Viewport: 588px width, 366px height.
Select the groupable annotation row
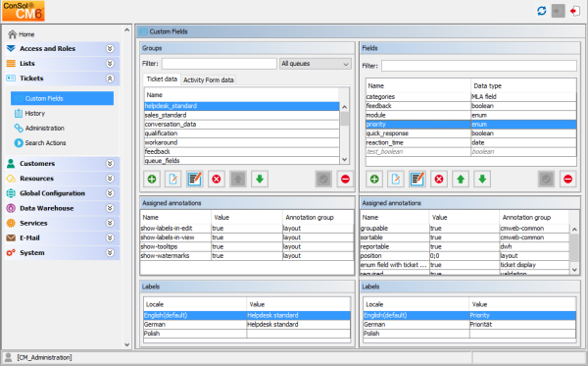465,229
